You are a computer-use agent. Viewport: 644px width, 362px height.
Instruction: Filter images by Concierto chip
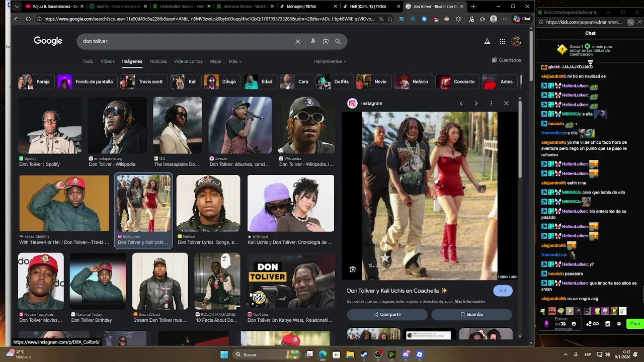(x=456, y=81)
